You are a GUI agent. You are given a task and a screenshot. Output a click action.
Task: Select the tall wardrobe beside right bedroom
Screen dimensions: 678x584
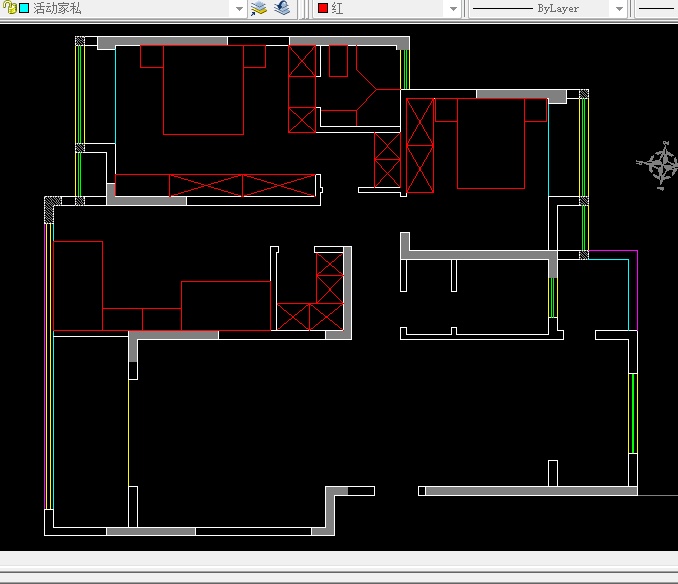[x=420, y=145]
